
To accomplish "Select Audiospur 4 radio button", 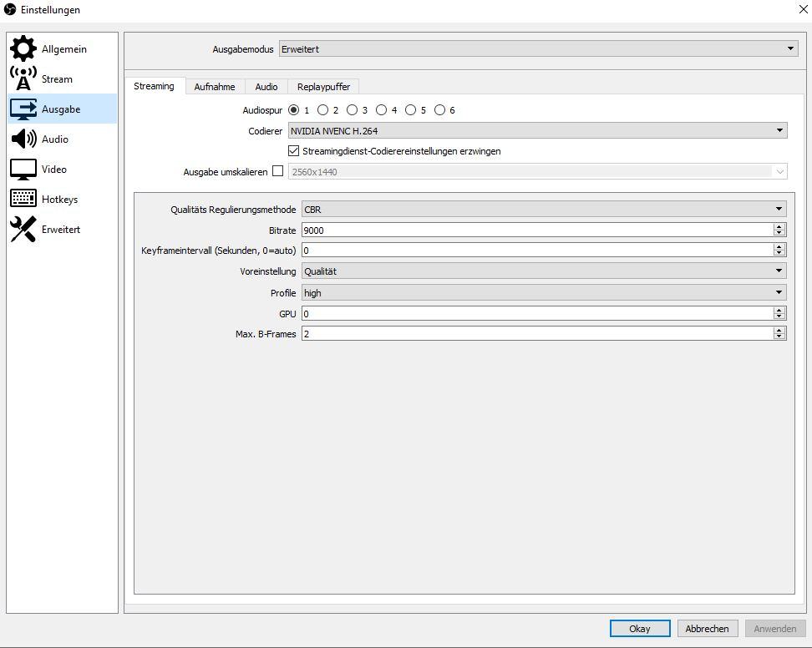I will tap(381, 109).
